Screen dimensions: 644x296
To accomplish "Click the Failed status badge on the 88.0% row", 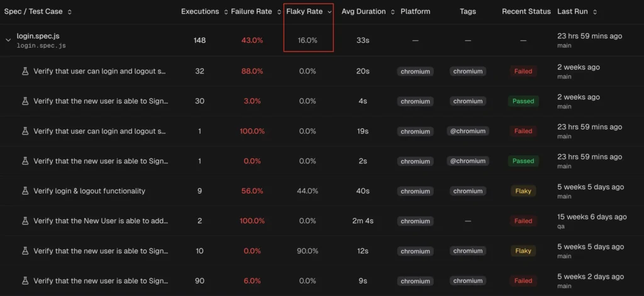I will point(523,71).
